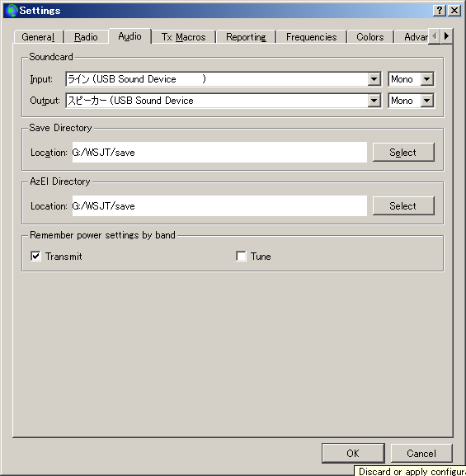This screenshot has width=466, height=476.
Task: Click the Settings window title bar icon
Action: [12, 11]
